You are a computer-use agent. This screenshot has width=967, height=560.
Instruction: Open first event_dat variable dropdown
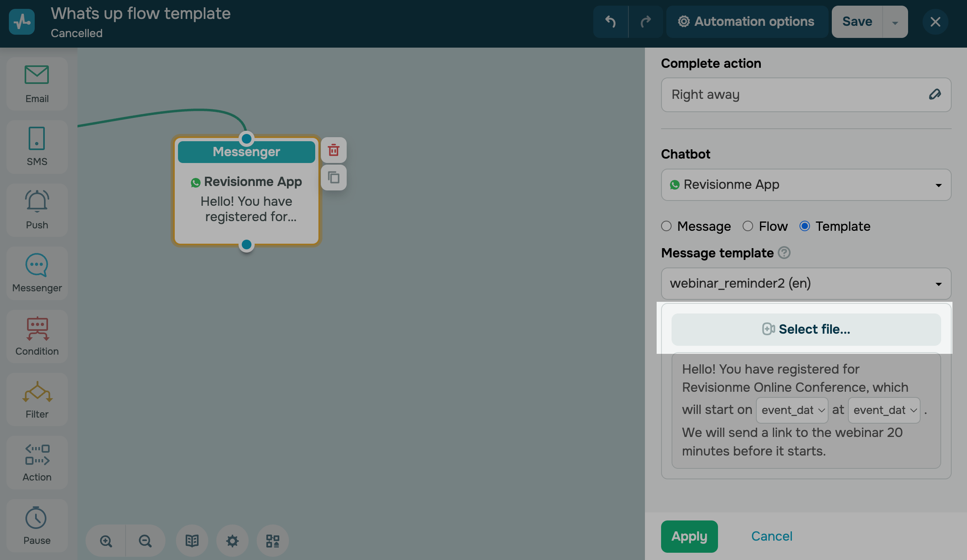[x=792, y=410]
